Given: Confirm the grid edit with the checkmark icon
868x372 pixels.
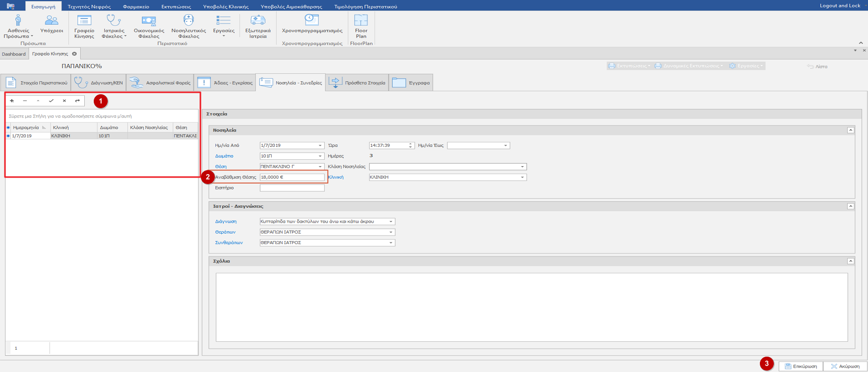Looking at the screenshot, I should click(x=51, y=101).
